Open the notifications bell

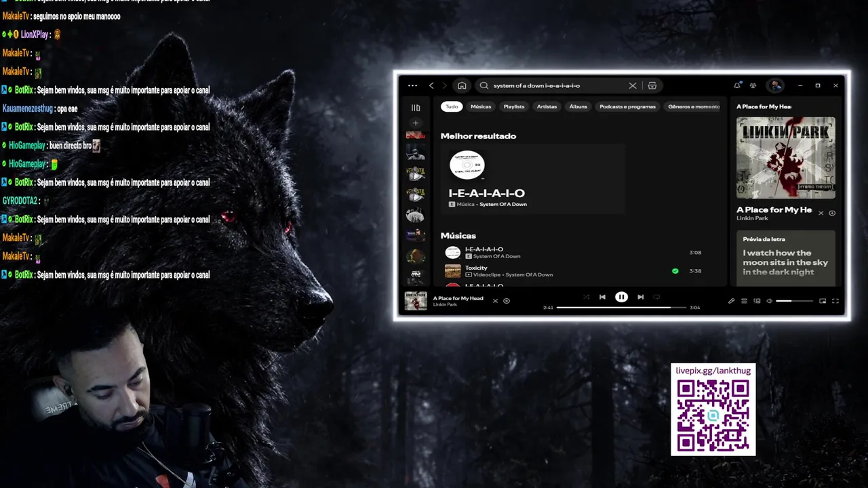pos(737,85)
